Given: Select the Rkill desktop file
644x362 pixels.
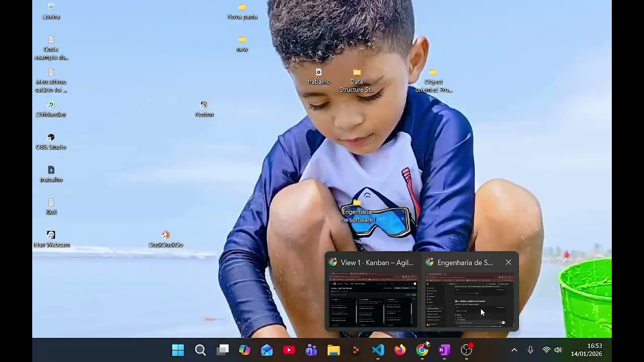Looking at the screenshot, I should pyautogui.click(x=51, y=207).
